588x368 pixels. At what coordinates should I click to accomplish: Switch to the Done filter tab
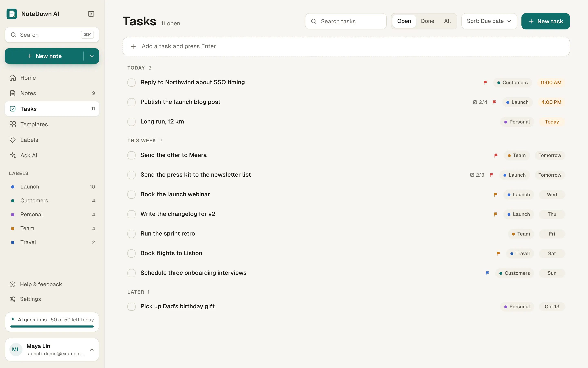pos(427,21)
